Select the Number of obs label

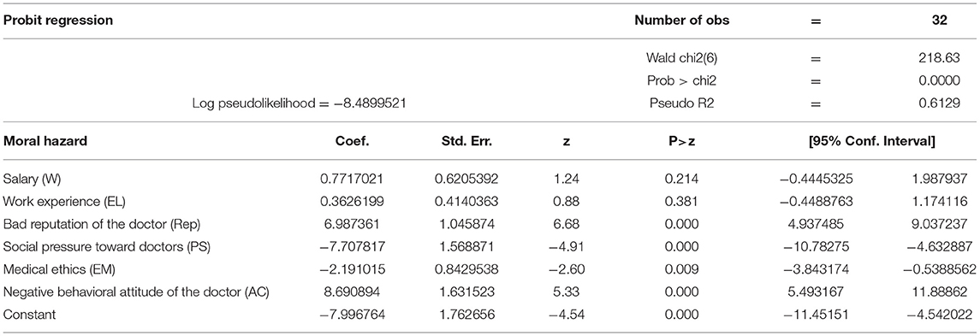682,20
